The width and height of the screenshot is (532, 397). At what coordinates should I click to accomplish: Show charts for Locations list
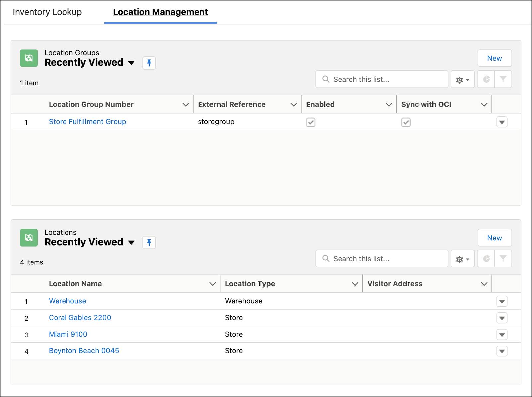click(x=486, y=259)
